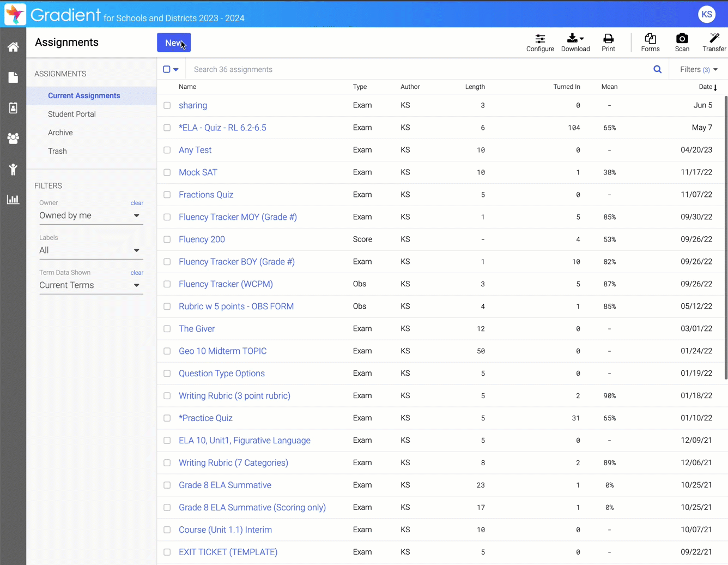Sort by the Author column header
The image size is (728, 565).
(410, 87)
